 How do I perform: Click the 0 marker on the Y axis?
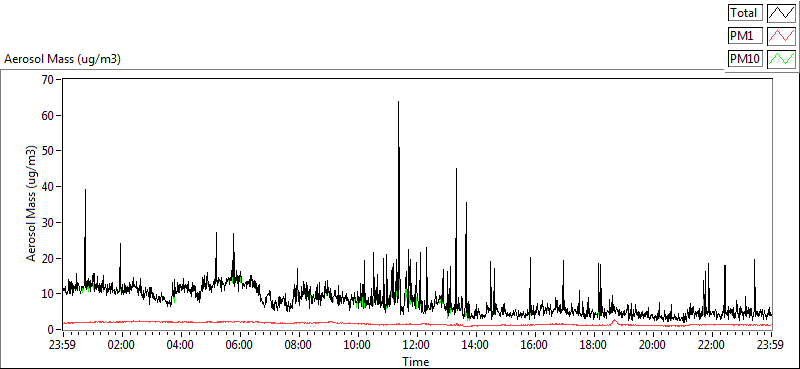51,330
